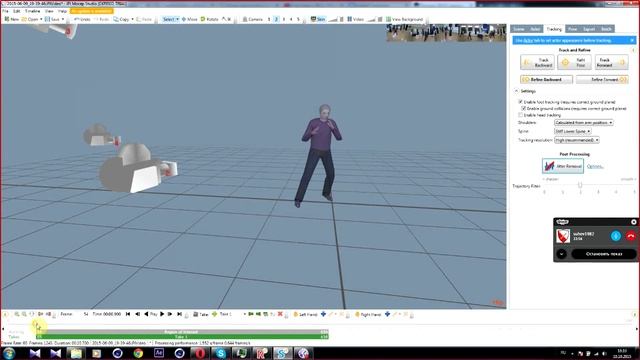This screenshot has width=640, height=360.
Task: Switch to the Batch tab
Action: point(607,29)
